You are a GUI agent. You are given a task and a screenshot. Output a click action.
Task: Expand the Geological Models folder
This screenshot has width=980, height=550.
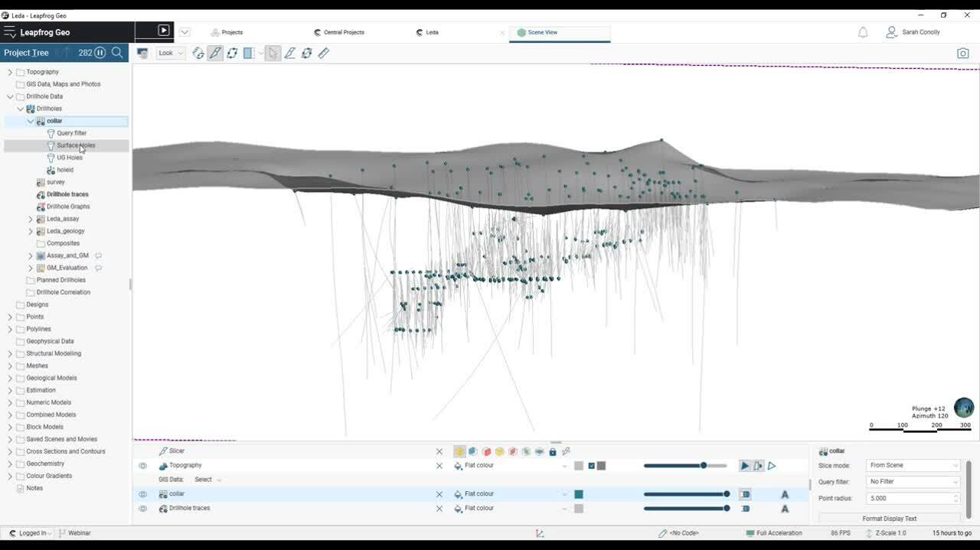[10, 378]
